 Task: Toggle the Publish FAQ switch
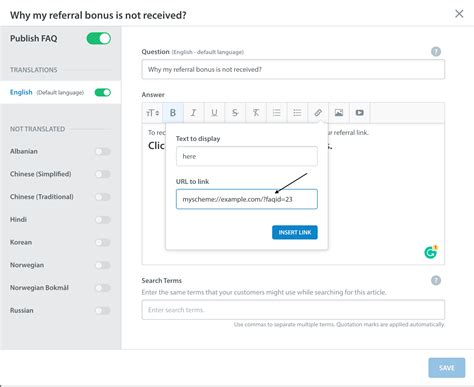(99, 38)
